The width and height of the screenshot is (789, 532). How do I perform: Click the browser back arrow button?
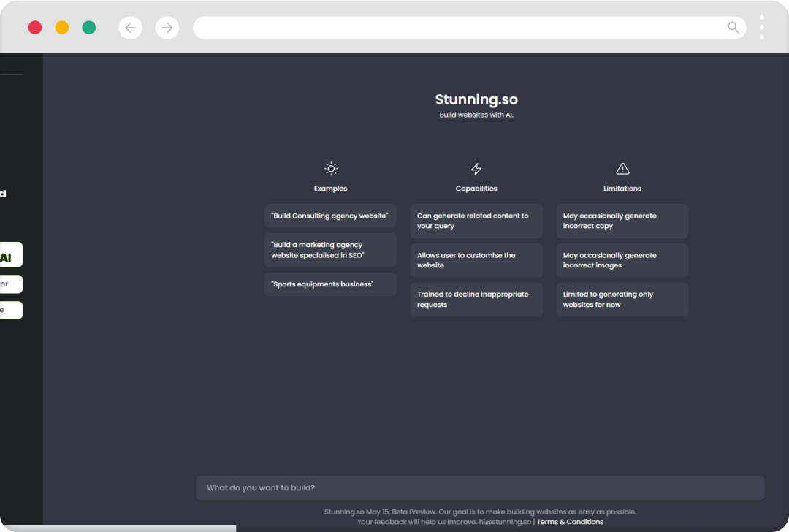(x=130, y=28)
